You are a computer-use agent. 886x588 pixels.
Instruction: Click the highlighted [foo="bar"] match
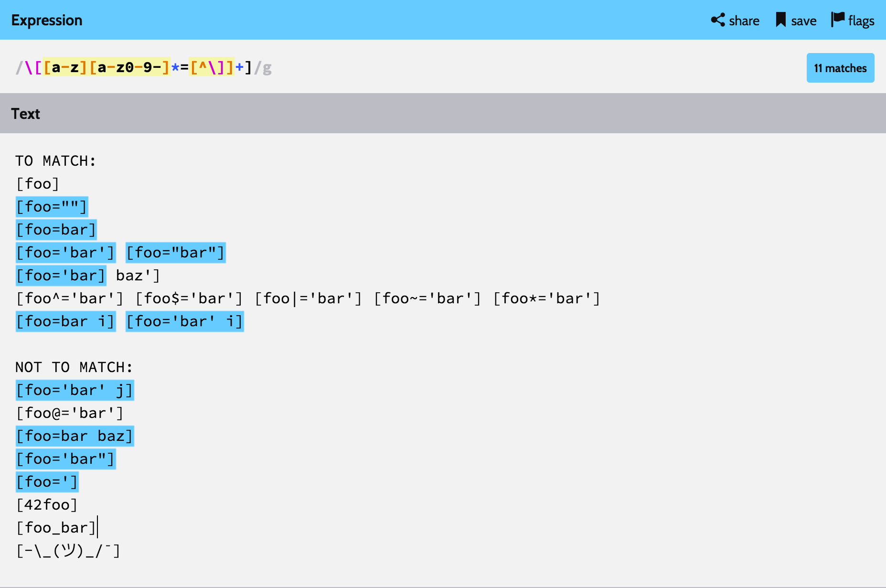click(175, 253)
